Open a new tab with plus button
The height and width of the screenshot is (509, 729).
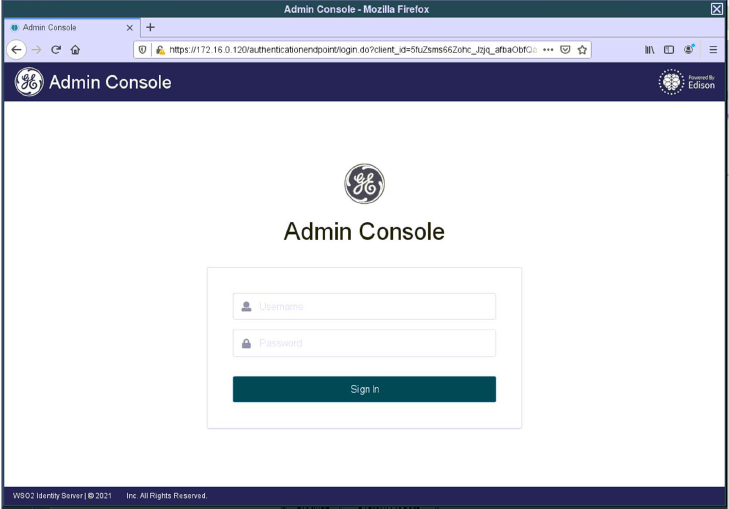click(151, 27)
